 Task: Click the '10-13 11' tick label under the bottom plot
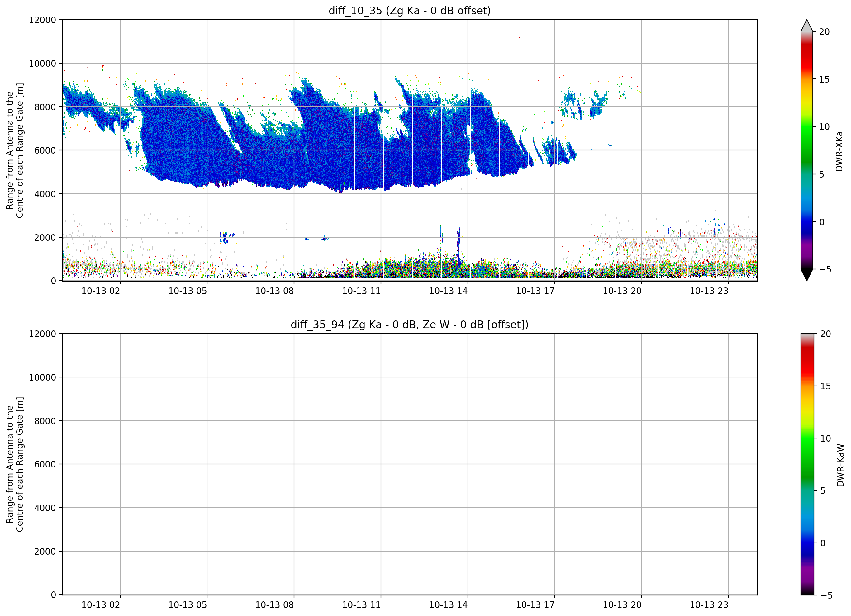pyautogui.click(x=361, y=605)
